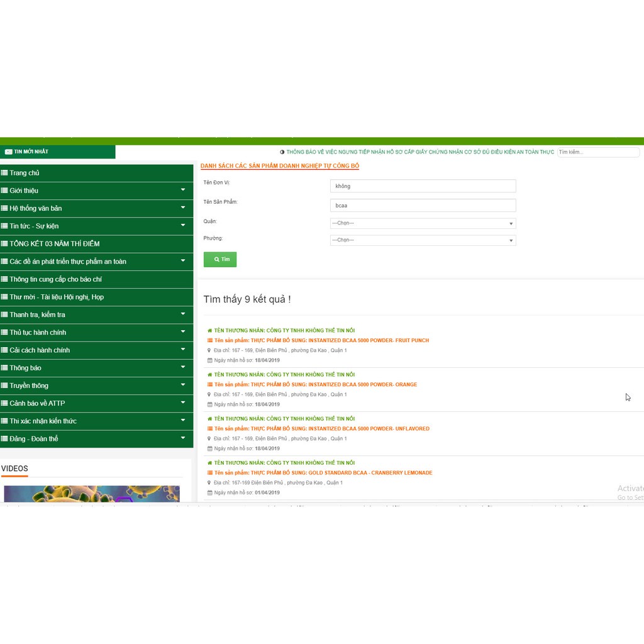644x644 pixels.
Task: Click the Tên Đơn Vị input field
Action: click(x=423, y=186)
